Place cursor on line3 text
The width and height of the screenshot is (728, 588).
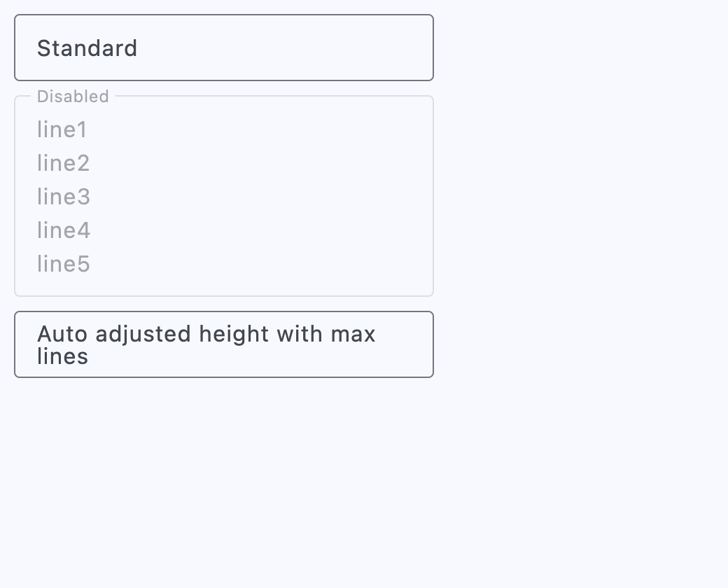pos(64,197)
